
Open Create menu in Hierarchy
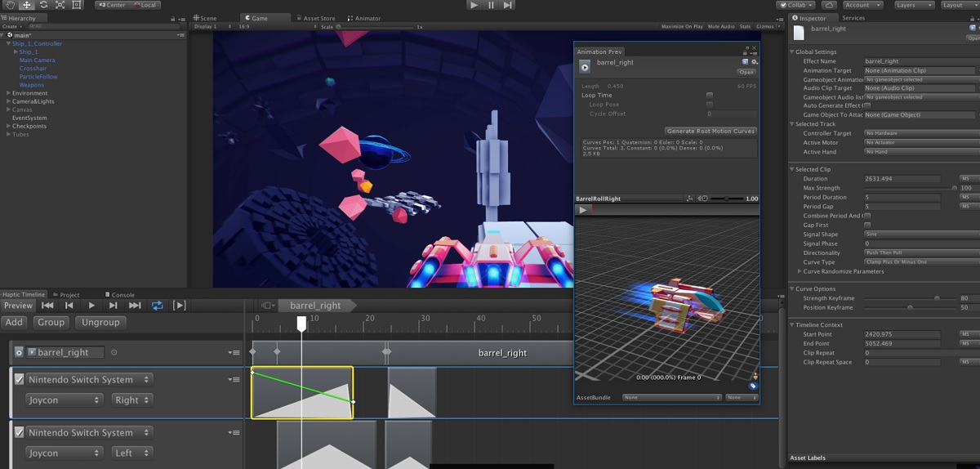point(11,26)
